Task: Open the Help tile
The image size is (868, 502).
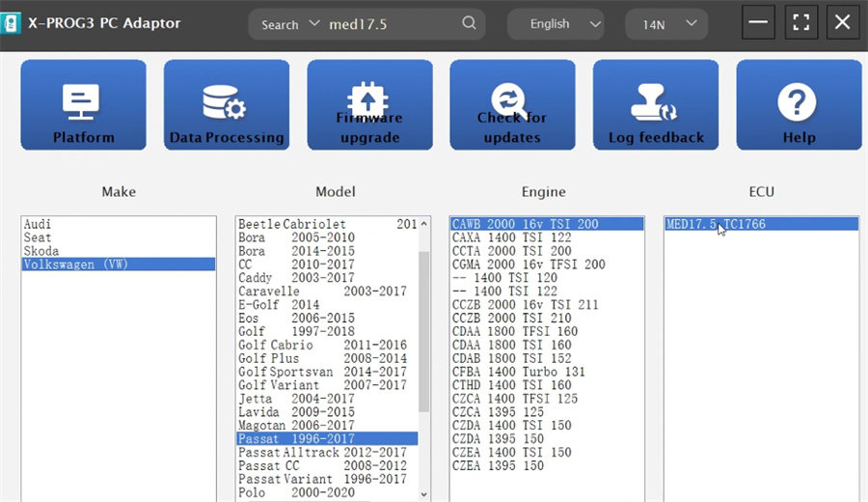Action: pyautogui.click(x=799, y=104)
